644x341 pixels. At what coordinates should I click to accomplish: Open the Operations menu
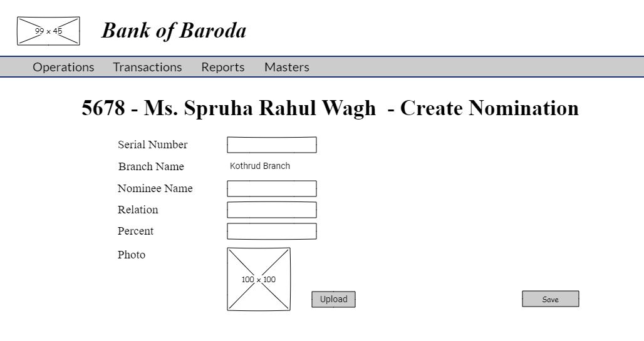coord(63,67)
